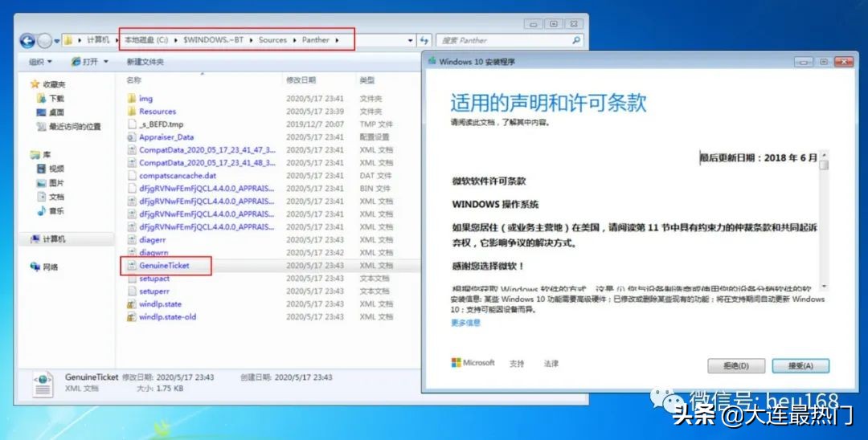
Task: Open address bar history dropdown arrow
Action: click(410, 40)
